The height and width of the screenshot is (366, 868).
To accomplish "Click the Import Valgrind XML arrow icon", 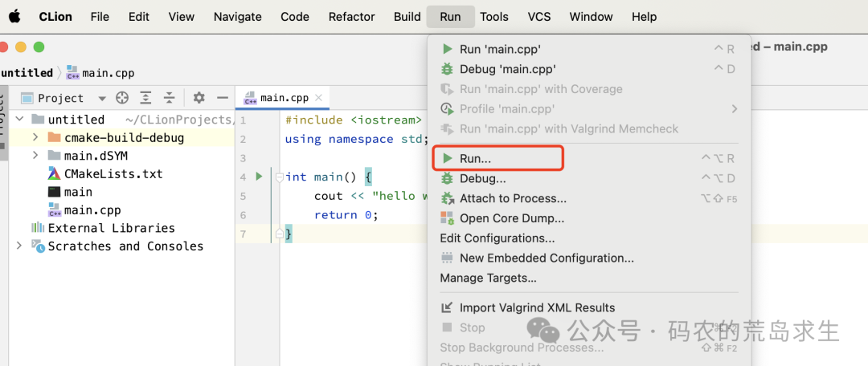I will tap(447, 308).
